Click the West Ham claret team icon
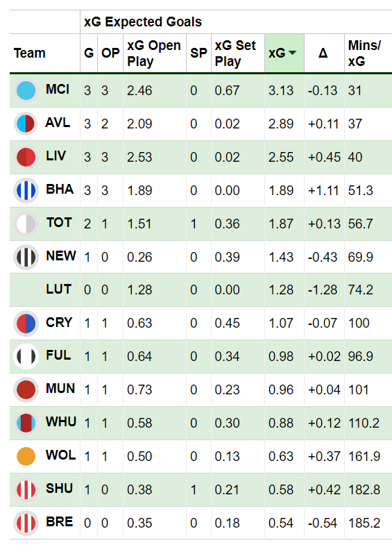This screenshot has width=392, height=545. click(26, 423)
